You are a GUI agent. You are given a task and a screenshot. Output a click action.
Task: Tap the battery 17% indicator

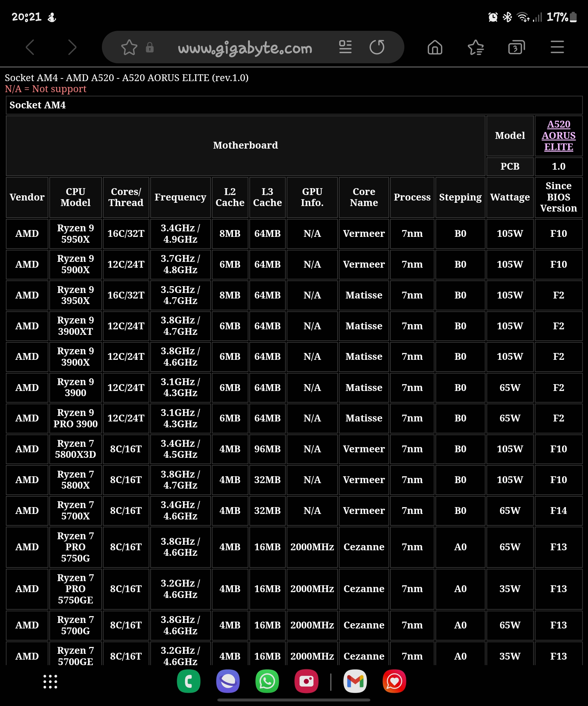tap(562, 17)
